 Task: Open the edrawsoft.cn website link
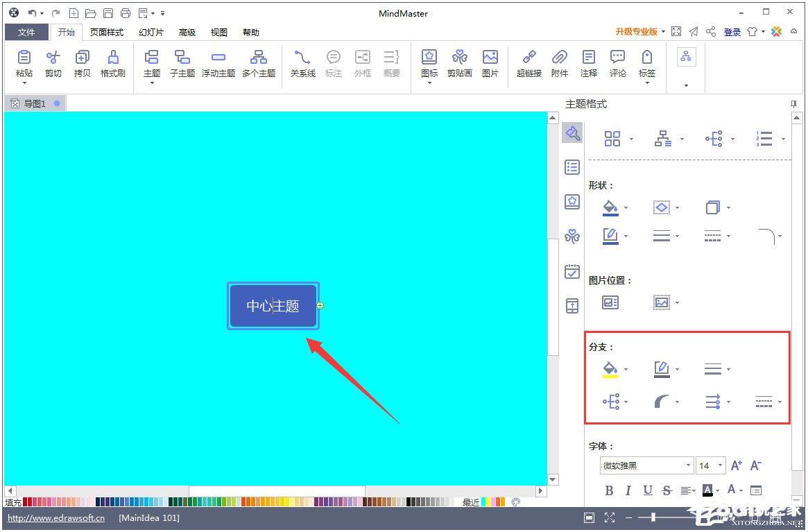(56, 517)
